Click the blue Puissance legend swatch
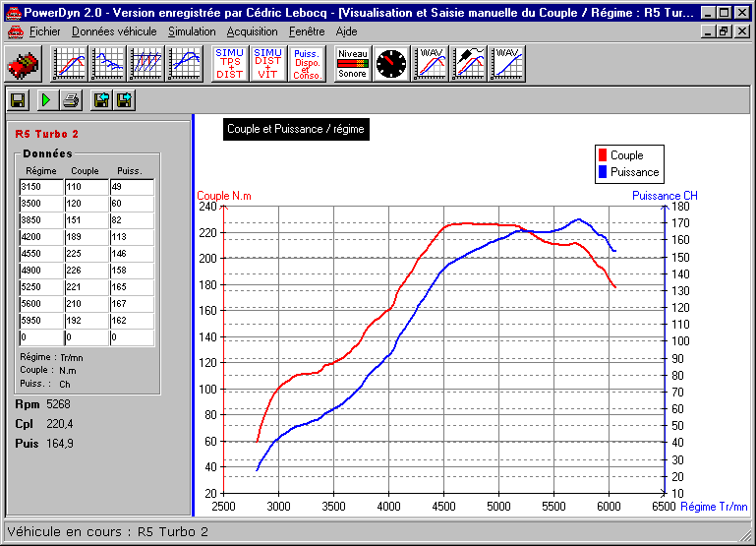 pyautogui.click(x=602, y=172)
